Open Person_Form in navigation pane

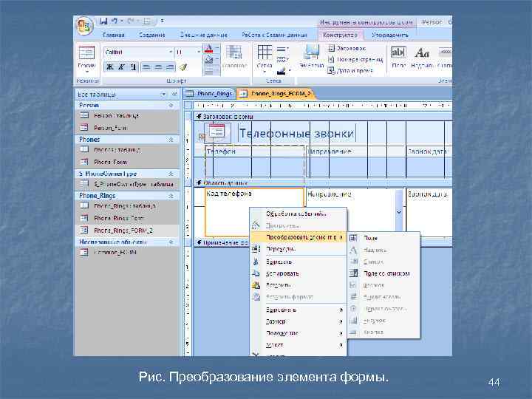click(x=127, y=128)
